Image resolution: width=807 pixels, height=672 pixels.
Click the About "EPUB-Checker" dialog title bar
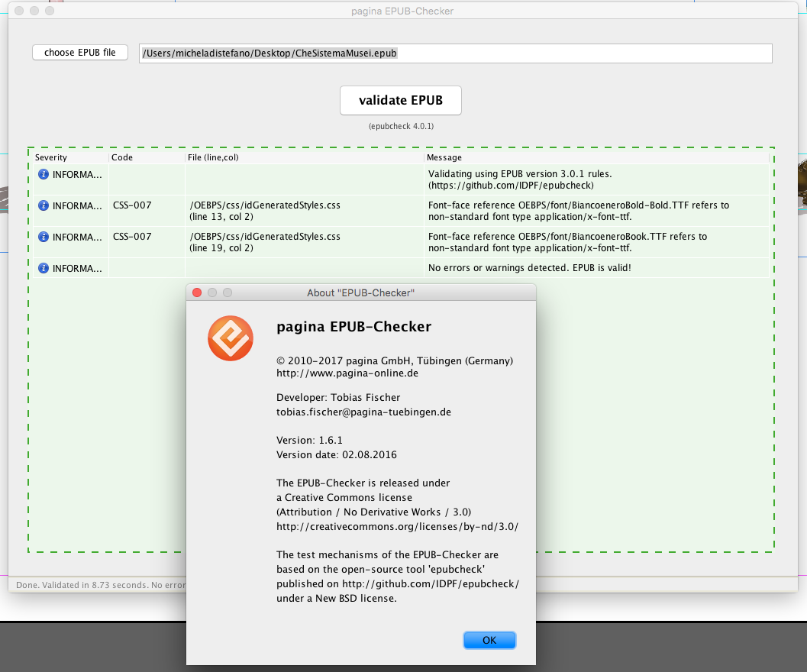pyautogui.click(x=361, y=292)
